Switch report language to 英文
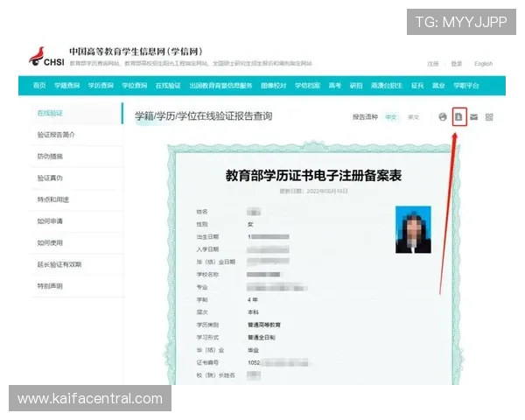525x420 pixels. (x=413, y=117)
